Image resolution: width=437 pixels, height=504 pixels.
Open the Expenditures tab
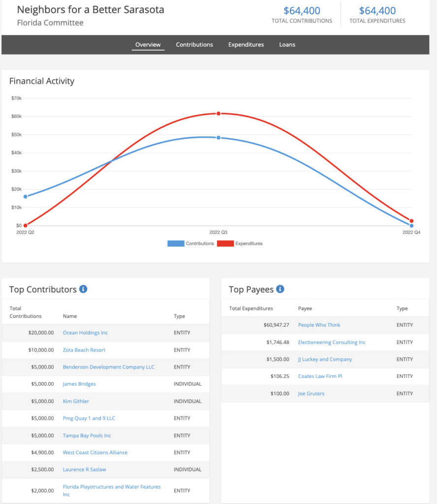246,45
